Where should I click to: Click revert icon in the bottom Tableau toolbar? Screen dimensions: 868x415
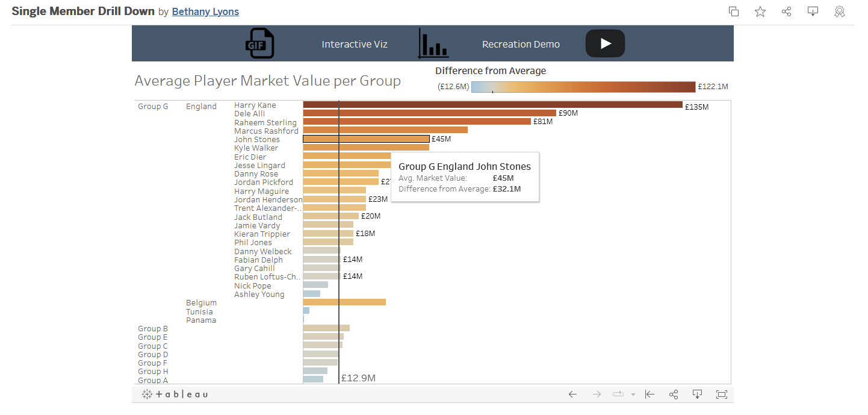click(x=649, y=395)
